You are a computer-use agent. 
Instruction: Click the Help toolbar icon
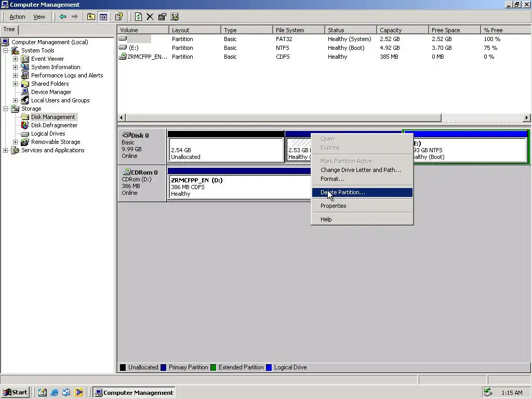pos(119,17)
